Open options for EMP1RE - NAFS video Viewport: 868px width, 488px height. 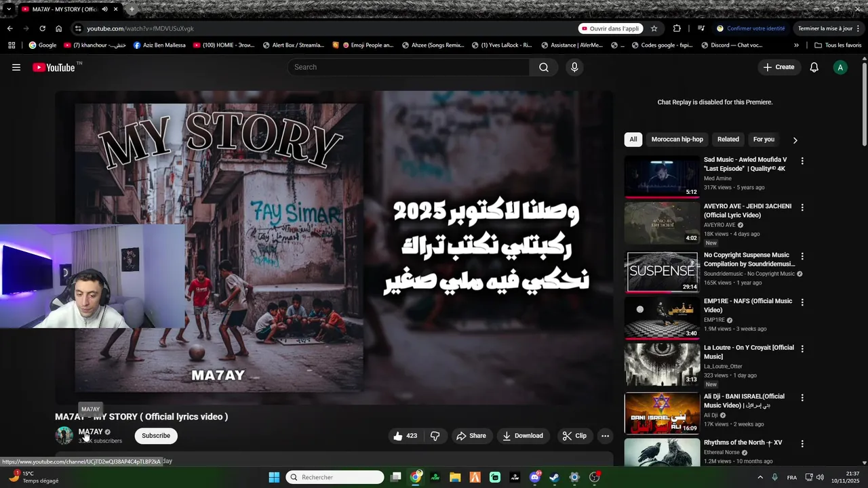[x=802, y=302]
